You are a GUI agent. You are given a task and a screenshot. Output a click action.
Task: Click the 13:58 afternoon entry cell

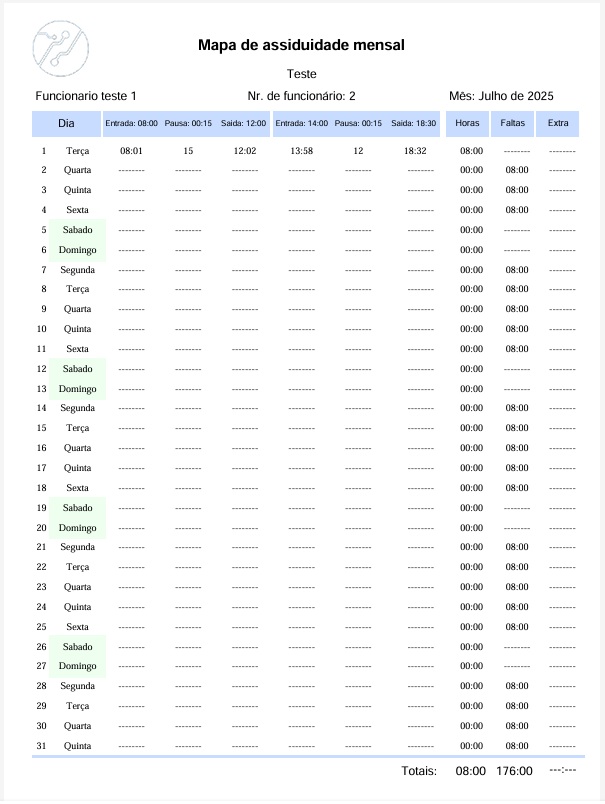[x=301, y=151]
